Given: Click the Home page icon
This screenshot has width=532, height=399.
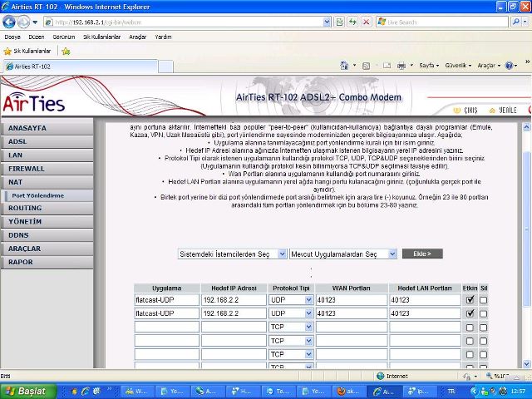Looking at the screenshot, I should coord(344,66).
